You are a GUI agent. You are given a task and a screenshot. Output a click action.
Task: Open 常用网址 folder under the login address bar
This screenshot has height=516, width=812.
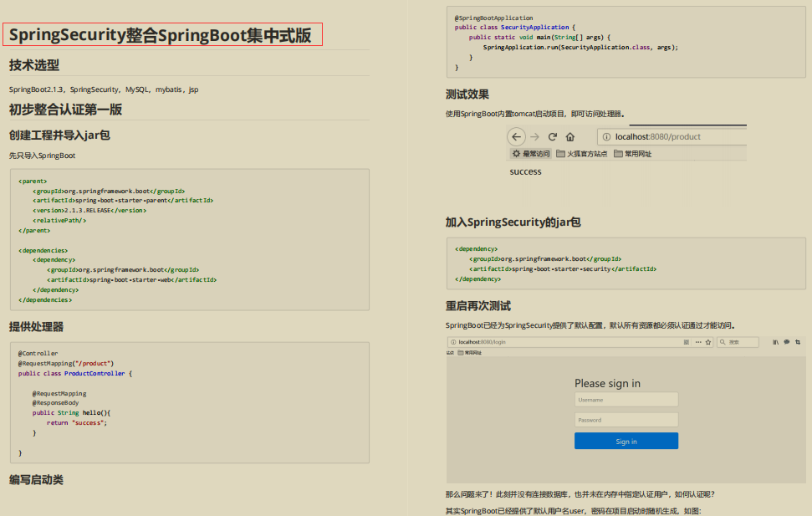click(x=470, y=353)
